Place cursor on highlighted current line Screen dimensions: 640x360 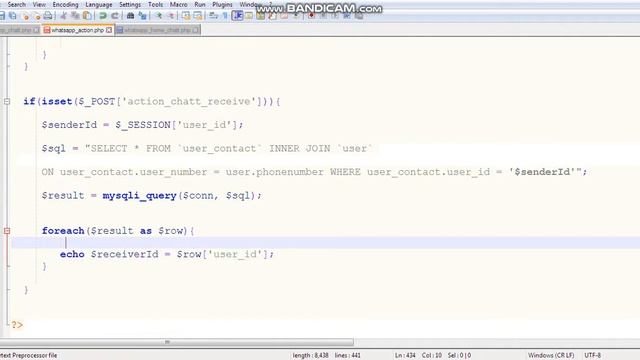[325, 243]
